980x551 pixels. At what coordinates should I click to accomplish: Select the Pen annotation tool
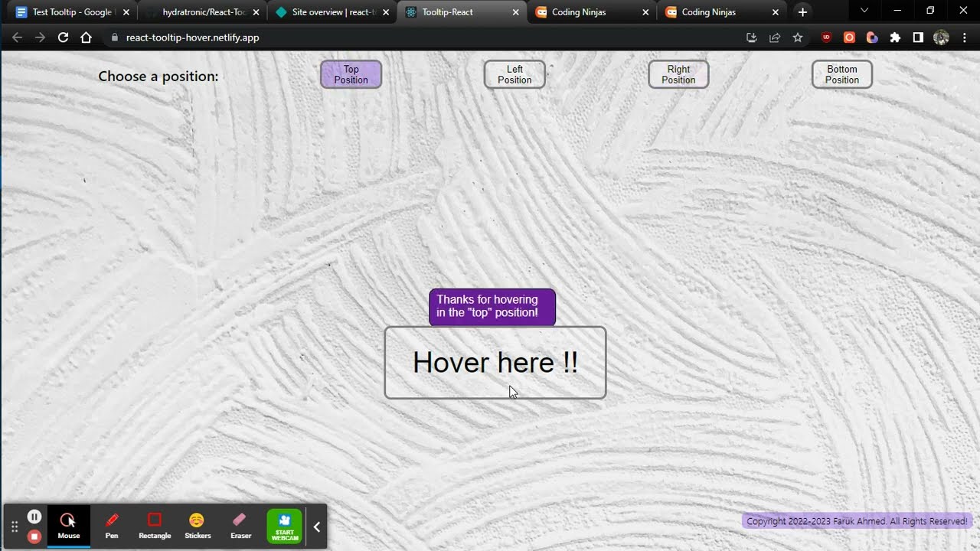pos(112,526)
